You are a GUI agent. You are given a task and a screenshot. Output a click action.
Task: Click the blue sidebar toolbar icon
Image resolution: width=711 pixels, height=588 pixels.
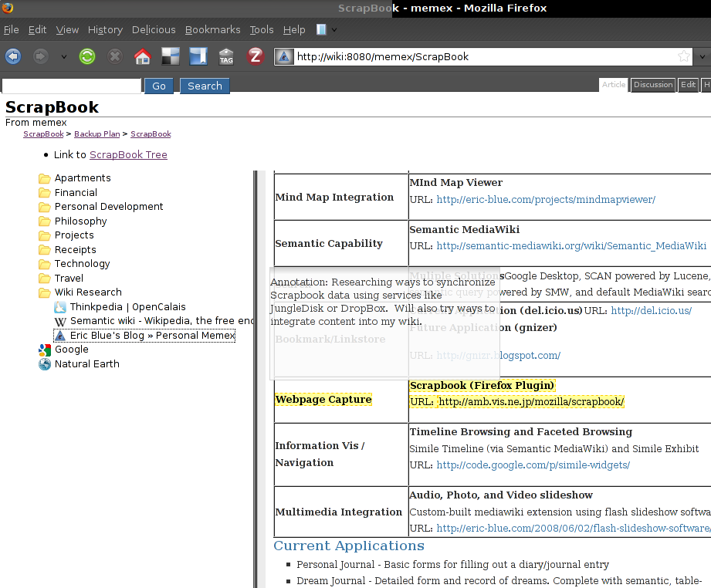click(198, 56)
